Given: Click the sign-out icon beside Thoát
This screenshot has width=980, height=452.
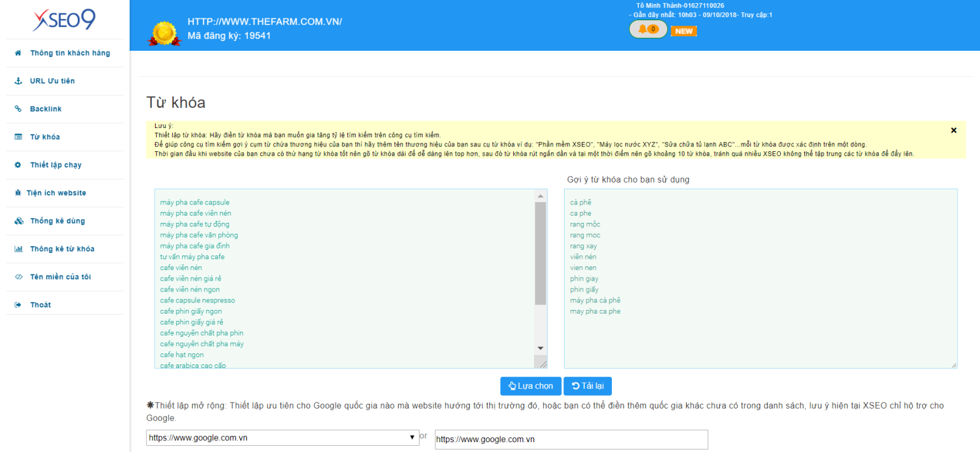Looking at the screenshot, I should pyautogui.click(x=18, y=305).
